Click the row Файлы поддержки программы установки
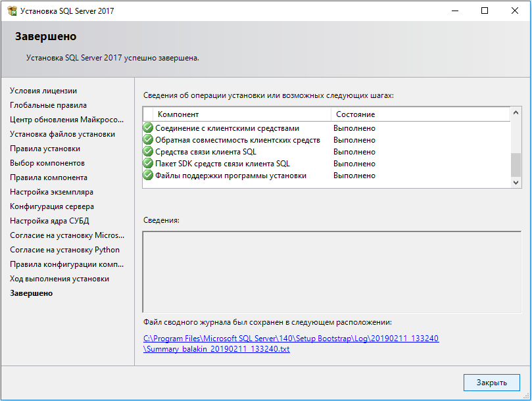Image resolution: width=532 pixels, height=401 pixels. coord(326,176)
